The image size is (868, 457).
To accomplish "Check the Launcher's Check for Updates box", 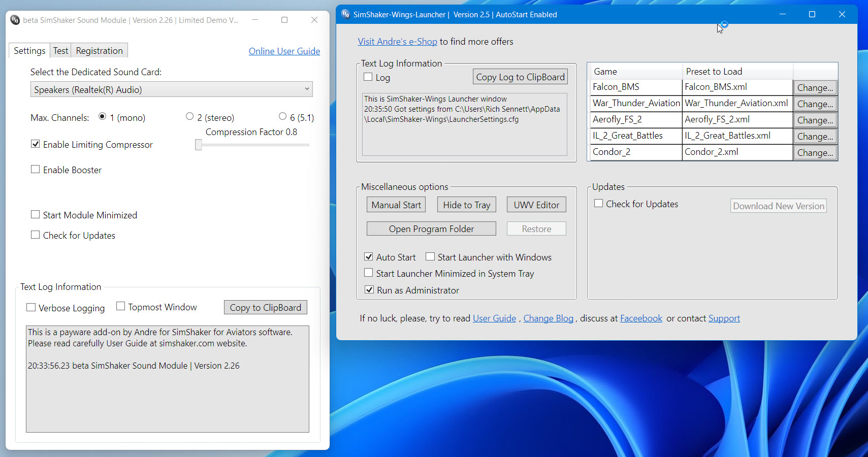I will 599,204.
